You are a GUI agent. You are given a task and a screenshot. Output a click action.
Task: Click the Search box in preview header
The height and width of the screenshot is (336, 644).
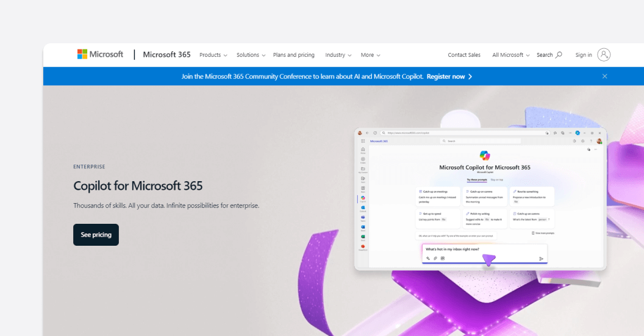pos(481,141)
